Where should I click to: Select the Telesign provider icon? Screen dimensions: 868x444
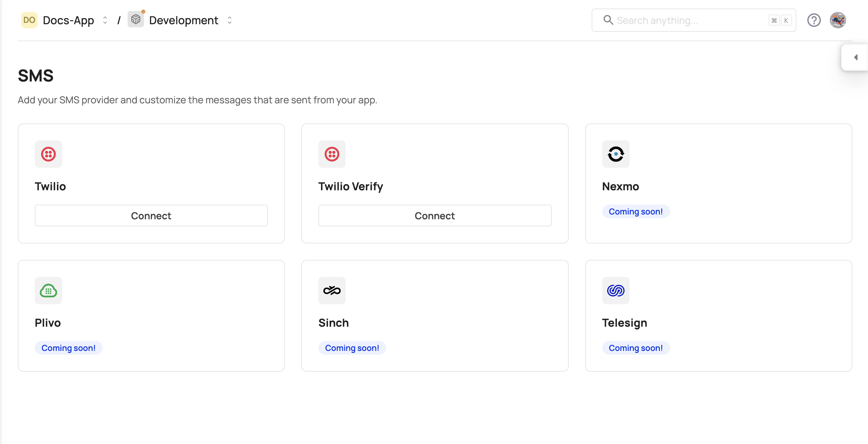(x=616, y=290)
